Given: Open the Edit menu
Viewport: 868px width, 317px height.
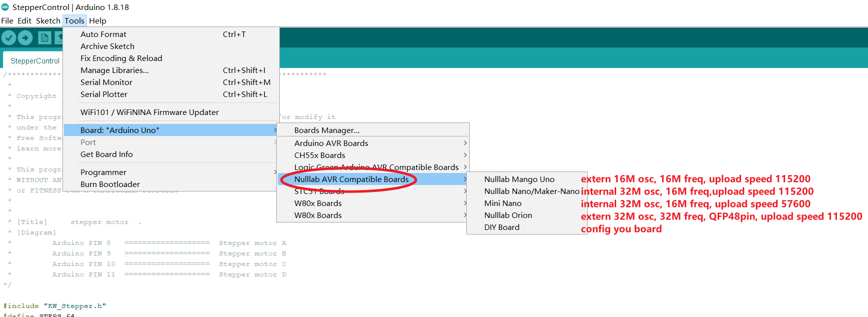Looking at the screenshot, I should click(x=24, y=20).
